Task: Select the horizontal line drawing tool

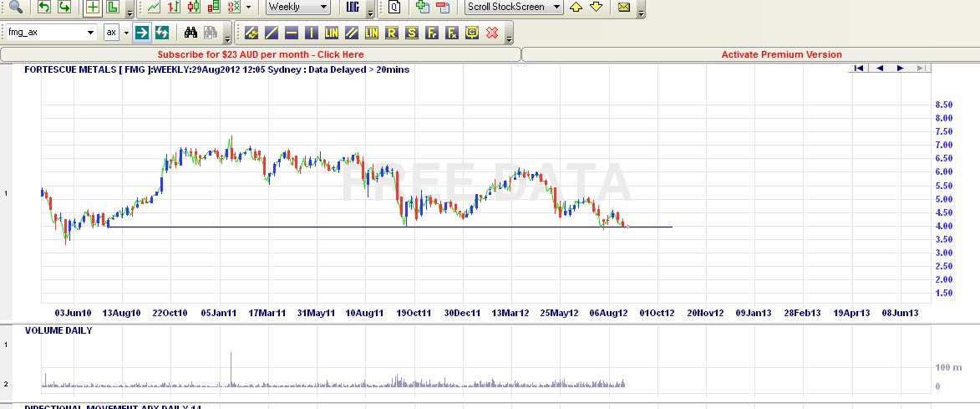Action: coord(292,33)
